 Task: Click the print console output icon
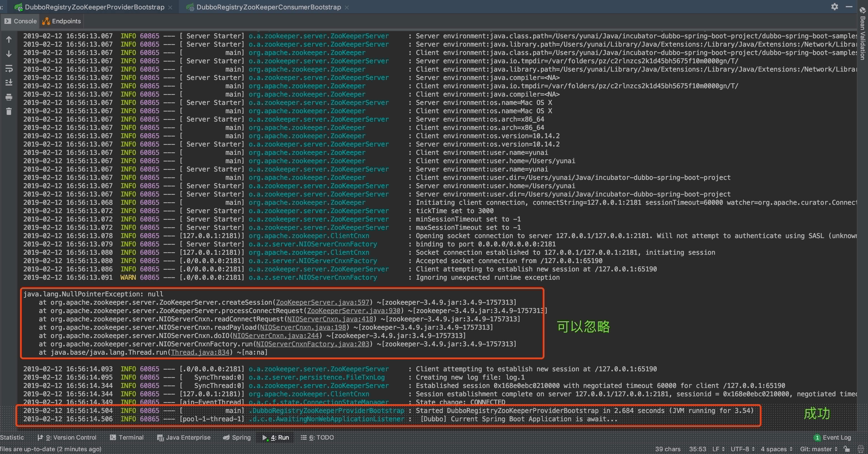(x=9, y=97)
